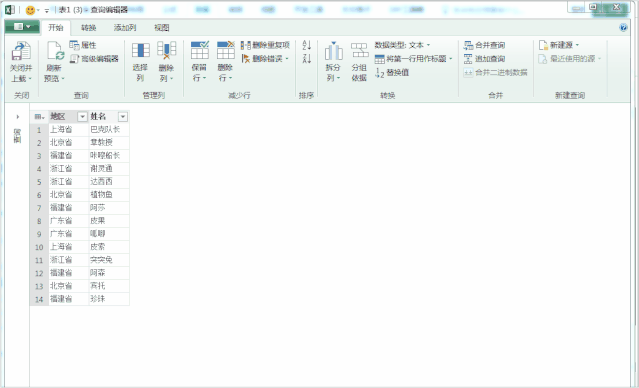Click 追加查询
This screenshot has height=388, width=639.
(485, 59)
